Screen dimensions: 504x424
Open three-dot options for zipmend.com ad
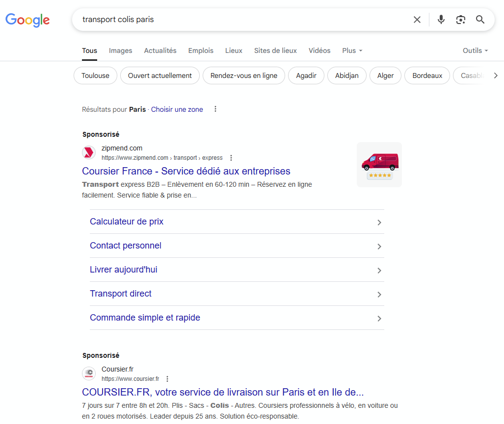[231, 158]
